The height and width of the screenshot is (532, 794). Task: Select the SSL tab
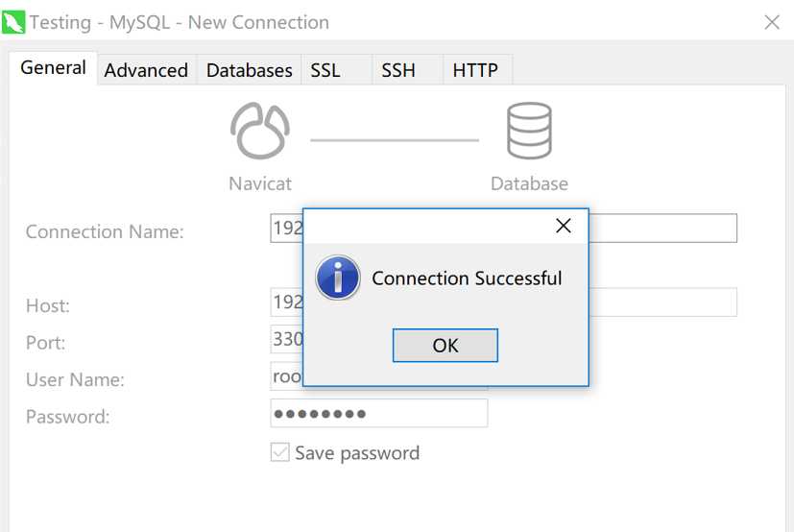(x=325, y=70)
